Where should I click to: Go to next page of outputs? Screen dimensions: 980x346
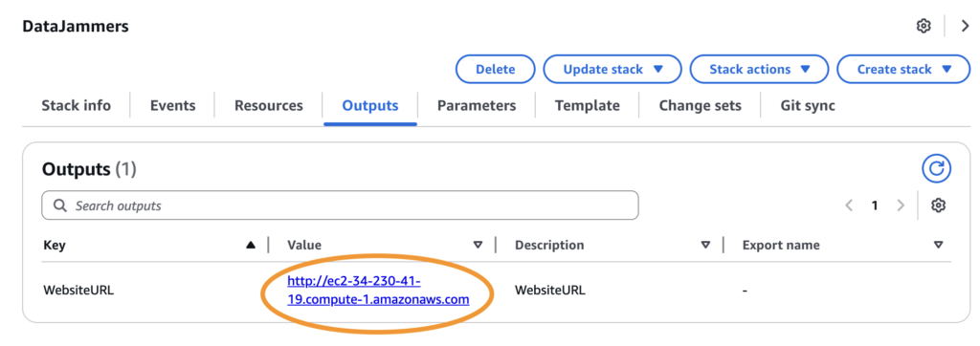(x=901, y=205)
